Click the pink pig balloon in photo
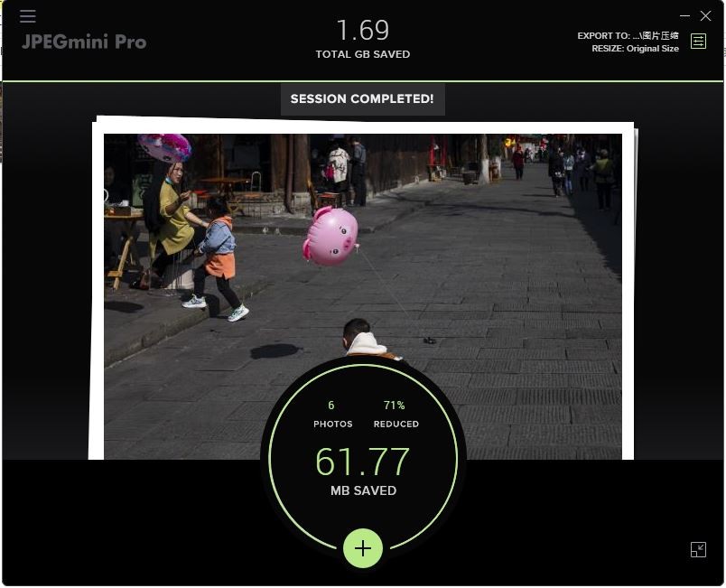The height and width of the screenshot is (588, 726). 330,236
